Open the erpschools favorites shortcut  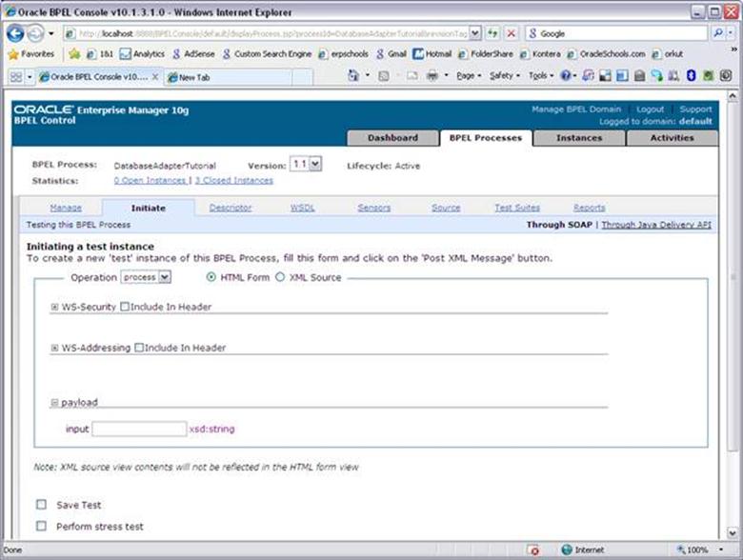(x=344, y=54)
